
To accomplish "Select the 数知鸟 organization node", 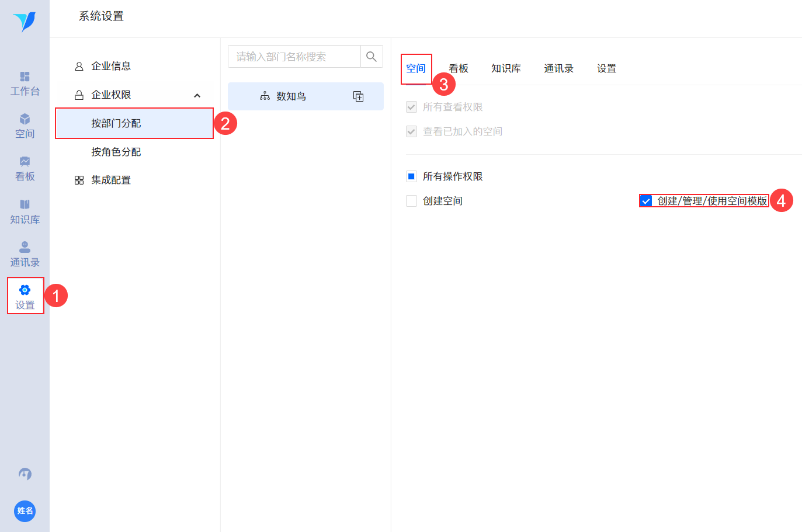I will coord(290,96).
